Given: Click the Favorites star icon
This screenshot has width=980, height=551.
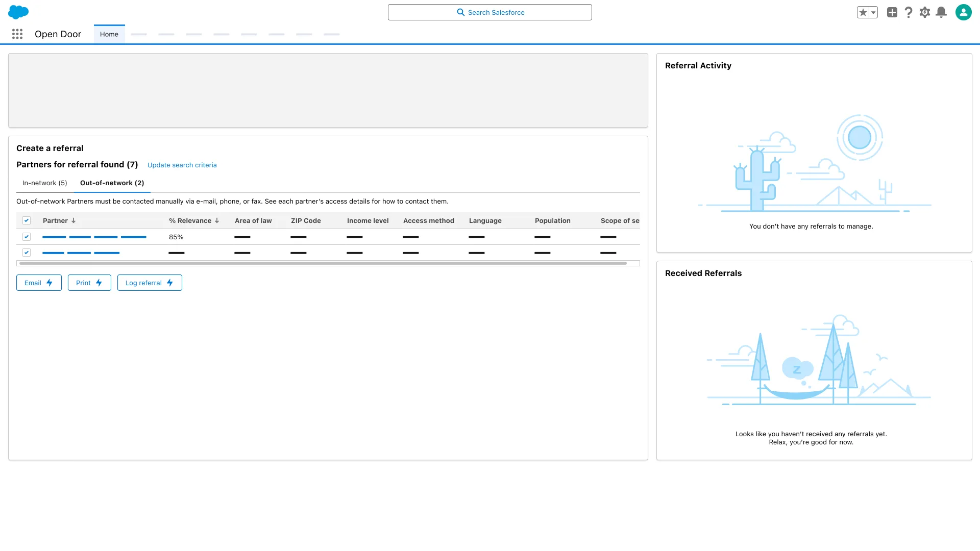Looking at the screenshot, I should [863, 12].
